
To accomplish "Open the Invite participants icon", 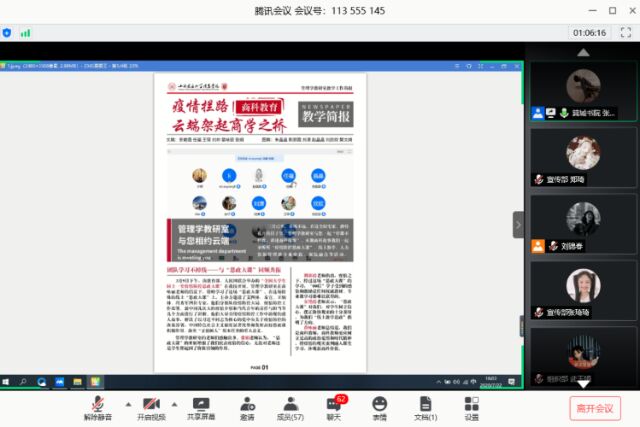I will click(x=246, y=402).
